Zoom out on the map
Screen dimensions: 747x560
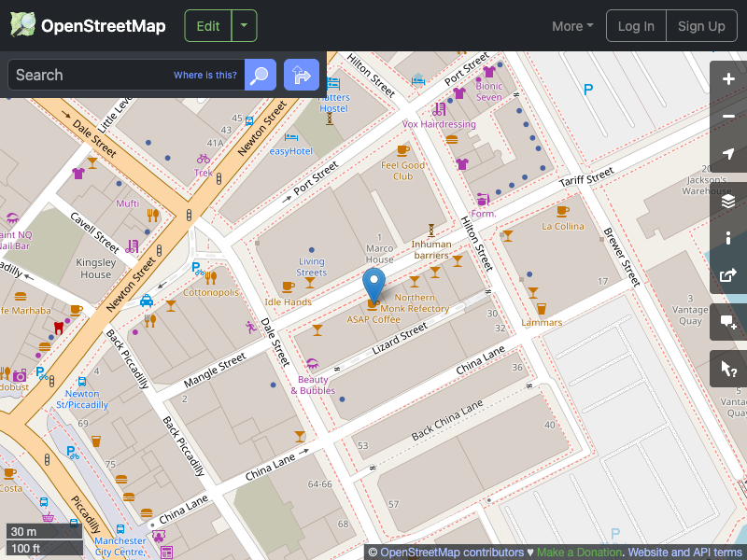[x=728, y=116]
